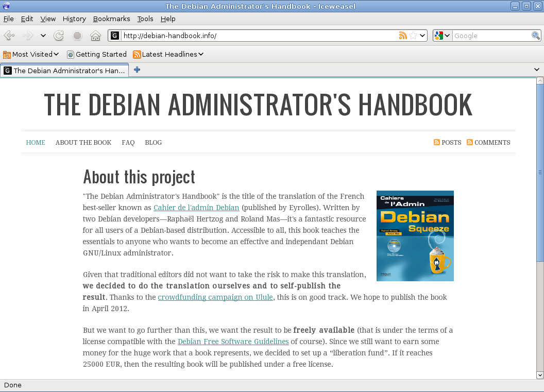Visit the BLOG link
Screen dimensions: 544x392
(x=154, y=143)
